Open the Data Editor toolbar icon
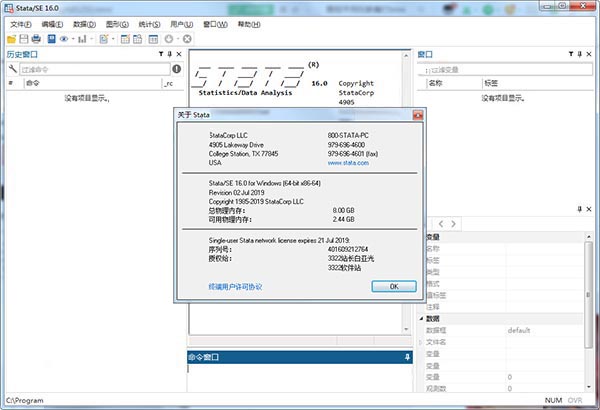 (x=124, y=38)
